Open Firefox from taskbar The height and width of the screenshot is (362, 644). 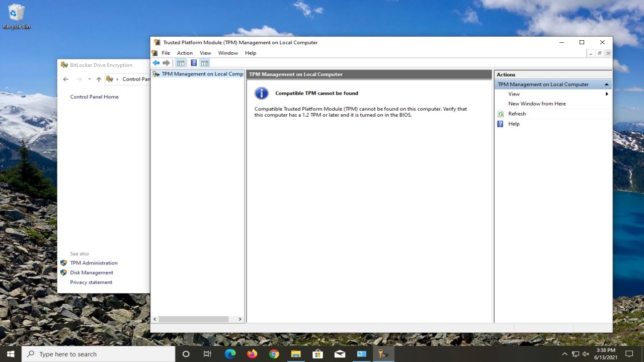pos(252,354)
